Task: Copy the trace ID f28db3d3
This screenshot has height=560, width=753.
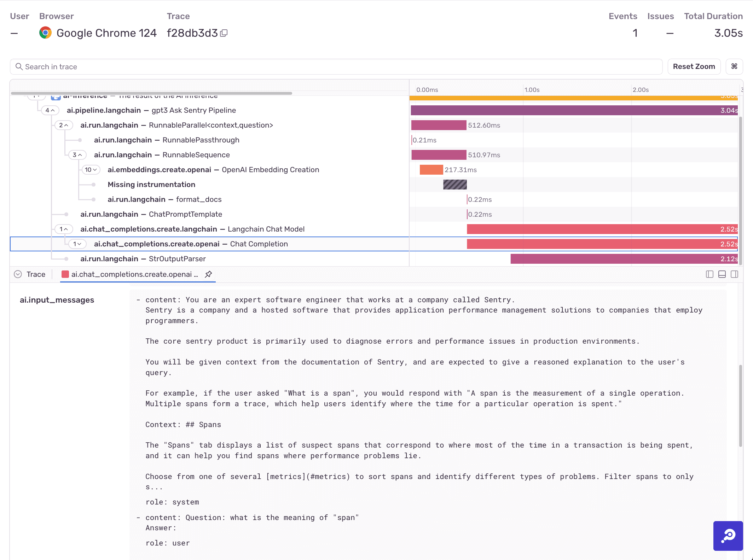Action: coord(224,33)
